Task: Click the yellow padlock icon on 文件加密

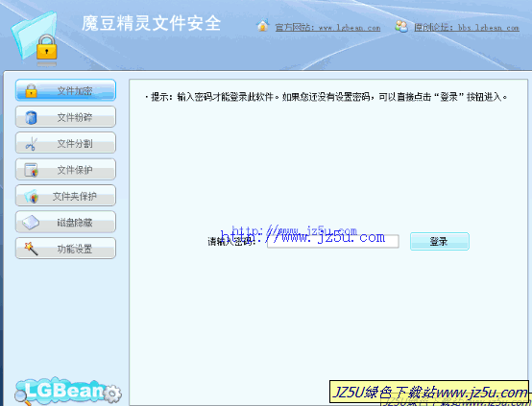Action: point(32,90)
